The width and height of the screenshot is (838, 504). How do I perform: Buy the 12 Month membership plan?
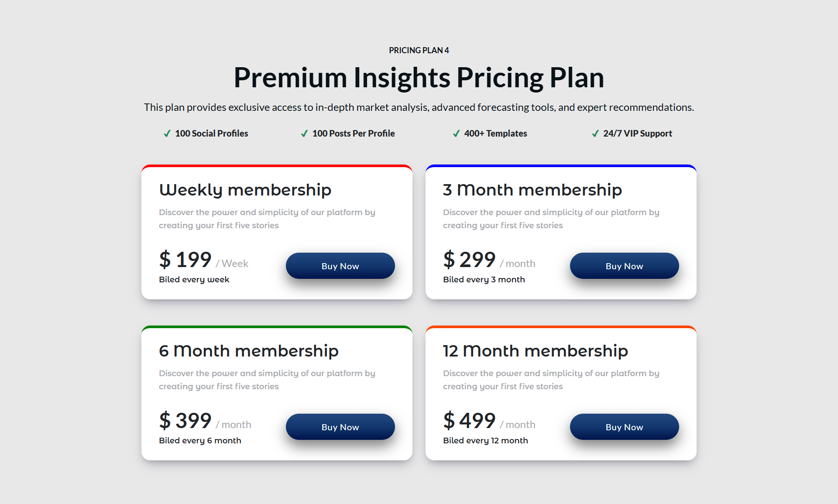click(x=625, y=427)
